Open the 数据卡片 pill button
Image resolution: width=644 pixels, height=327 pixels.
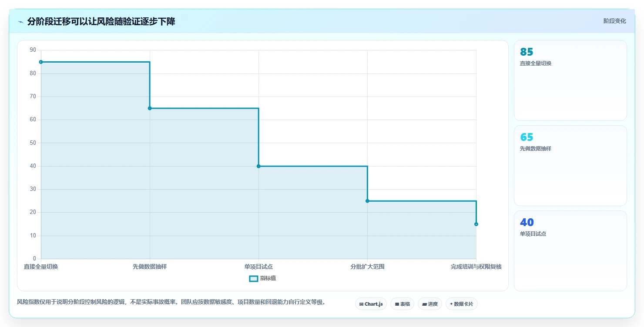click(462, 304)
